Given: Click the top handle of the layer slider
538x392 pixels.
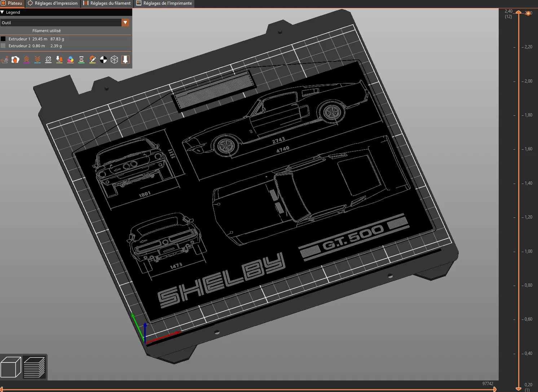Looking at the screenshot, I should tap(519, 13).
